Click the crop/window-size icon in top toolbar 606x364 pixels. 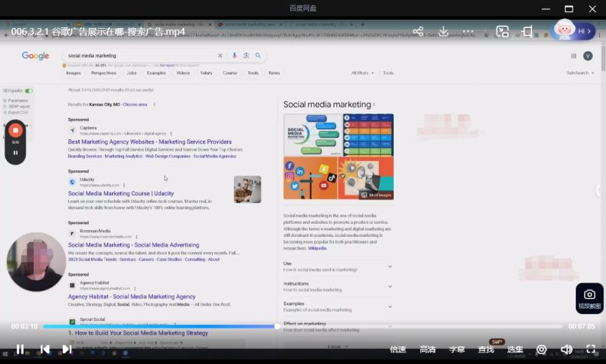(527, 31)
